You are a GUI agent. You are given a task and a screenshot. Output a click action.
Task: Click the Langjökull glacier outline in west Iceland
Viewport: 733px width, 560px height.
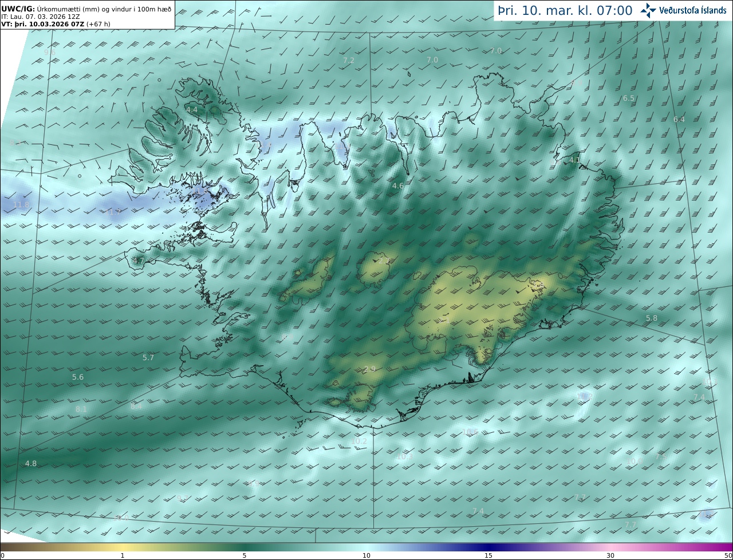(x=306, y=281)
